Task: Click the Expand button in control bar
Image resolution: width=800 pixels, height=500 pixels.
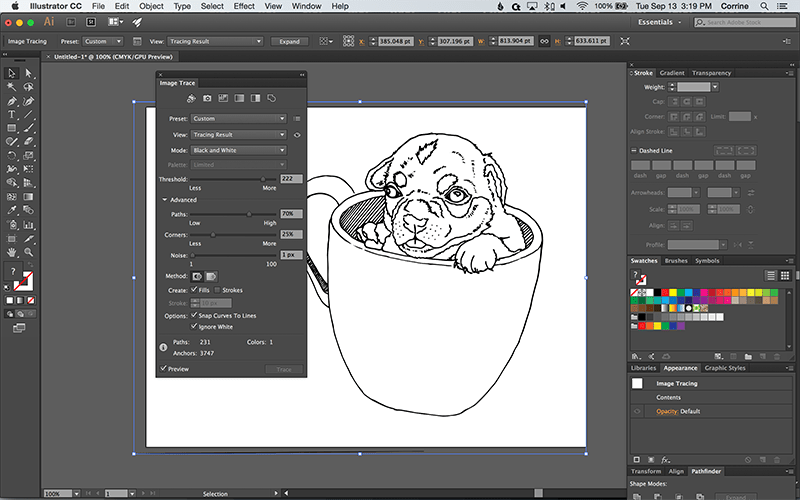Action: (289, 42)
